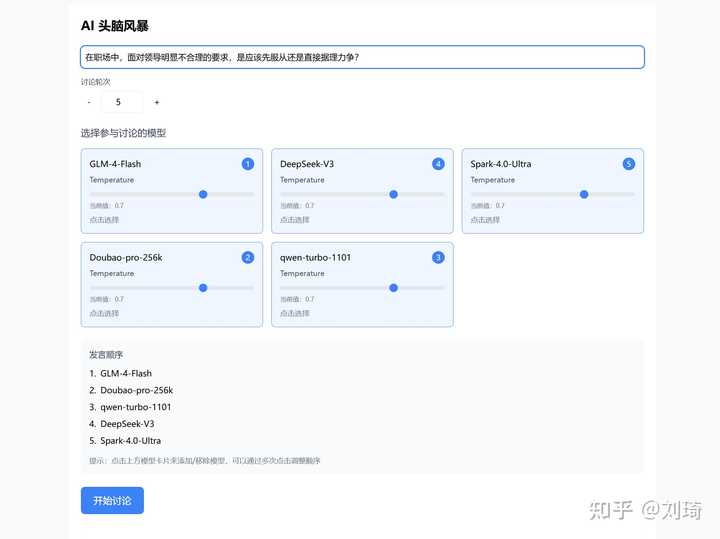Click the 发言顺序 heading
The height and width of the screenshot is (539, 720).
[x=106, y=355]
